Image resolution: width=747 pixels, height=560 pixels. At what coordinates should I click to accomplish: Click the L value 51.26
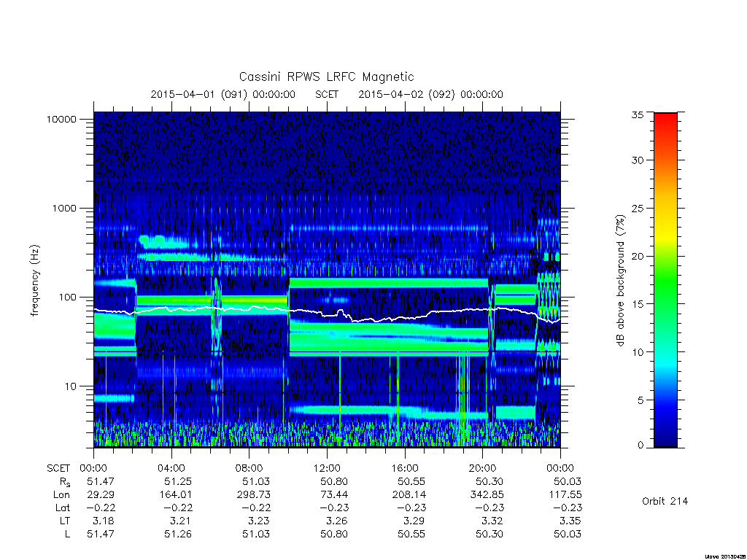point(178,534)
